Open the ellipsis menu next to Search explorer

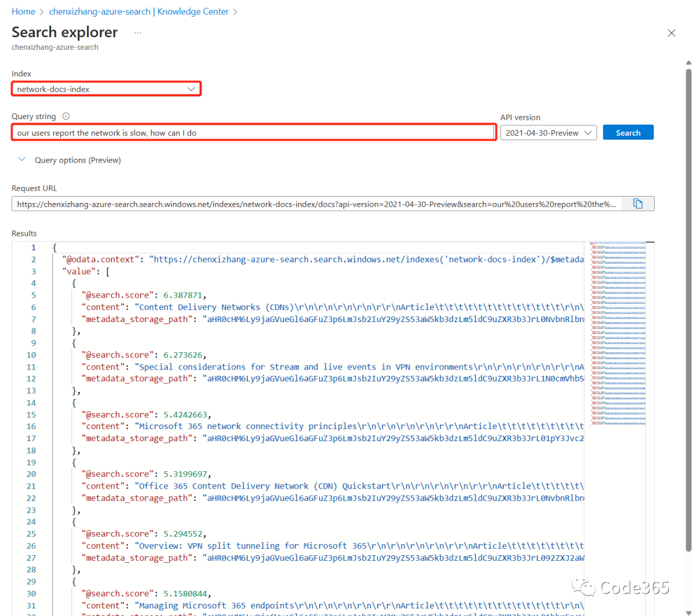[138, 33]
